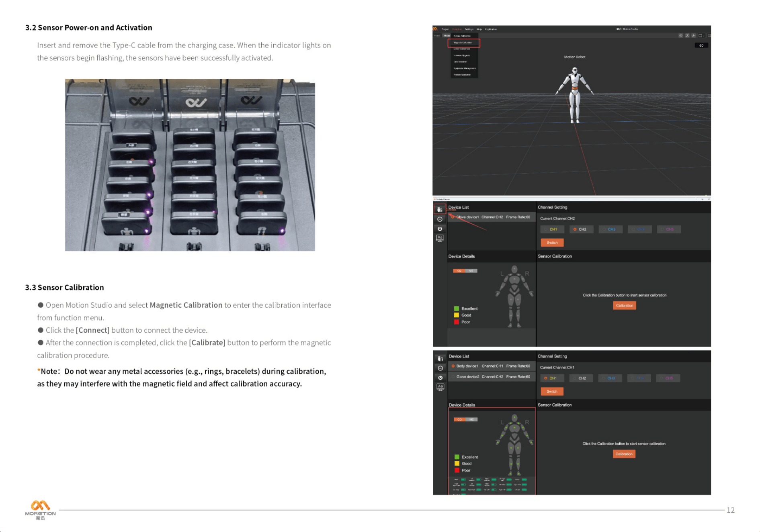Open the Function menu in Motion Studio
Viewport: 760px width, 532px height.
[457, 29]
